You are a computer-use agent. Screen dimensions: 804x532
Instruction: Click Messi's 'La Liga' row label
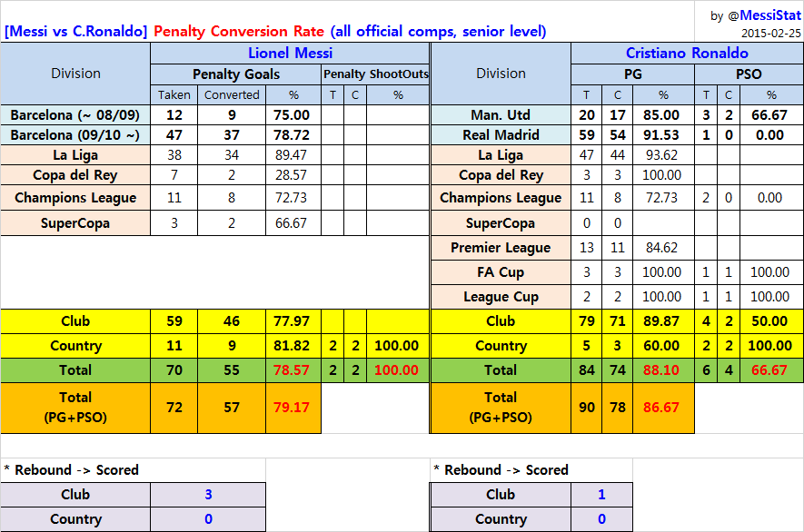(x=75, y=154)
